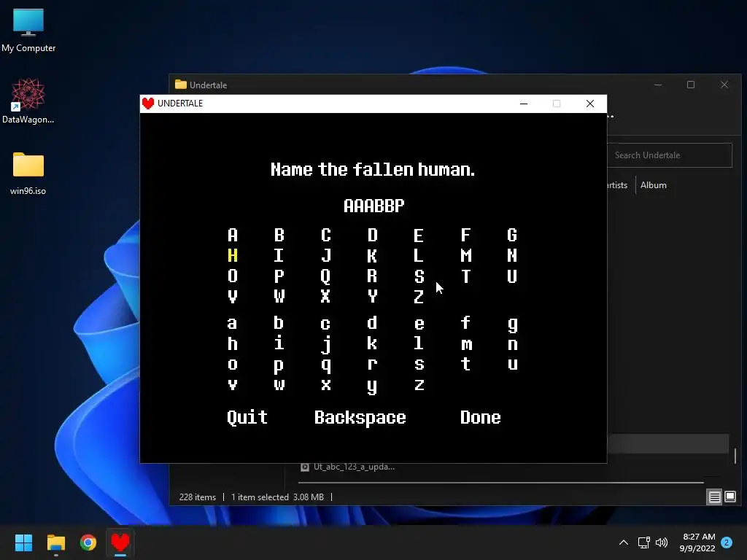Screen dimensions: 747x560
Task: Pick lowercase letter e
Action: pos(419,324)
